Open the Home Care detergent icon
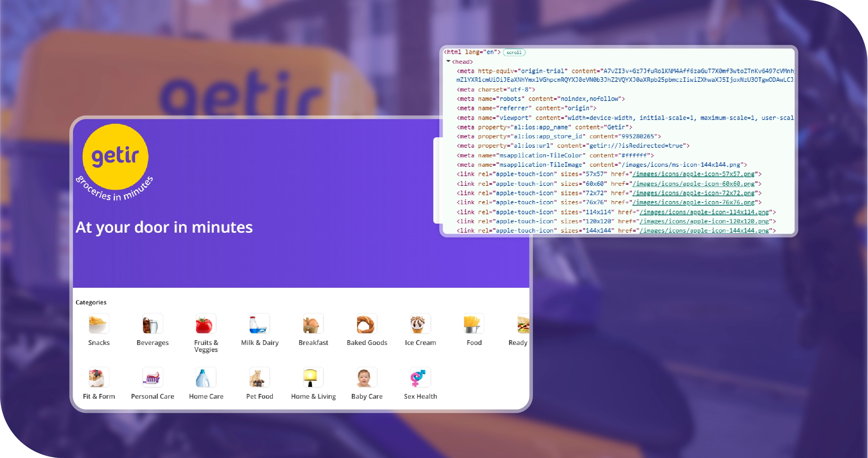Image resolution: width=868 pixels, height=458 pixels. tap(206, 378)
